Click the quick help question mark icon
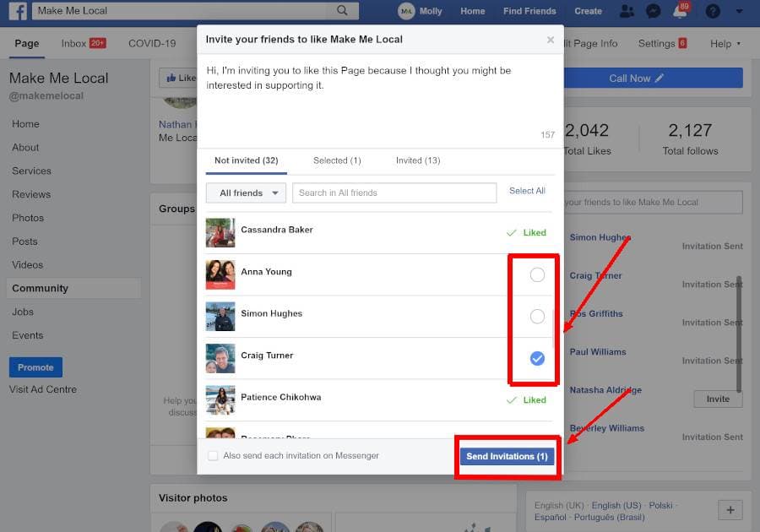Viewport: 760px width, 532px height. 712,11
